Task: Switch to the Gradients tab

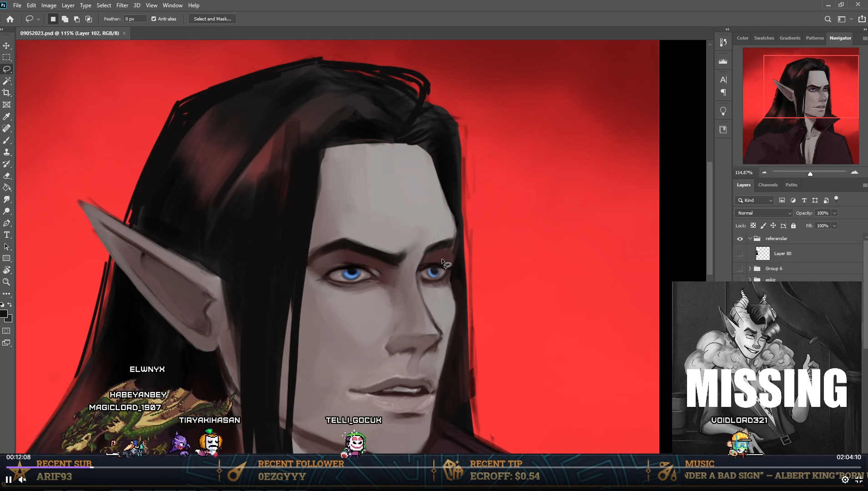Action: pos(790,38)
